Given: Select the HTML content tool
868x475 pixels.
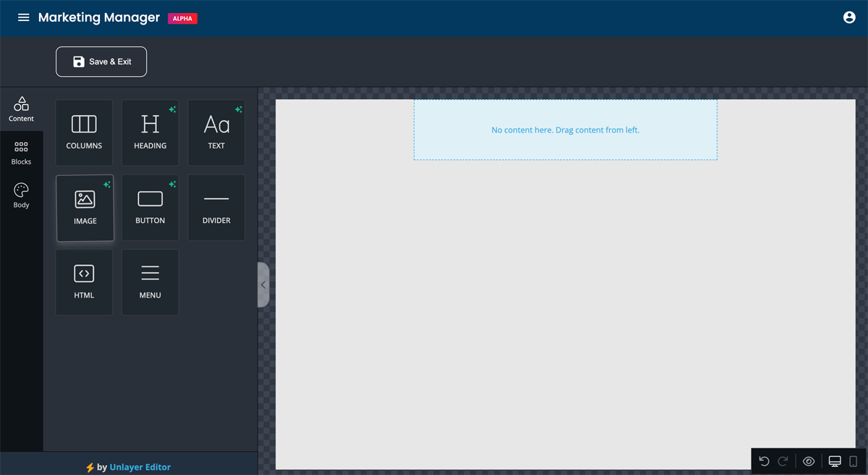Looking at the screenshot, I should (x=84, y=282).
